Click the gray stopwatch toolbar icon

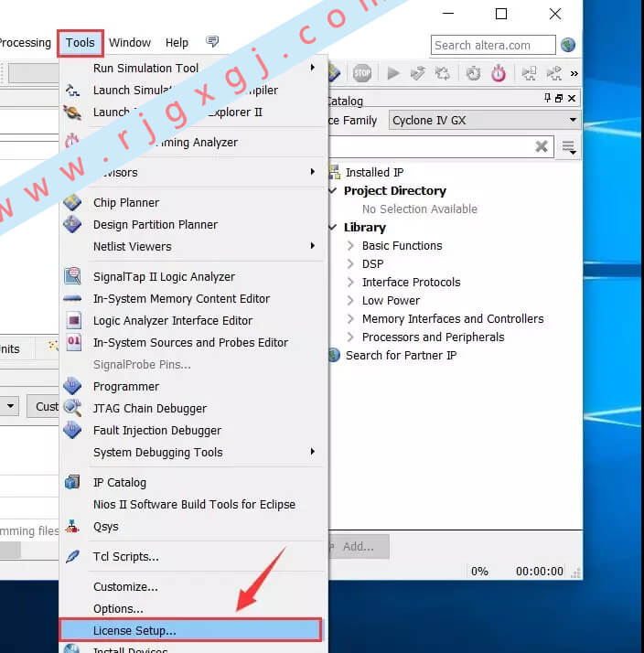pyautogui.click(x=473, y=73)
